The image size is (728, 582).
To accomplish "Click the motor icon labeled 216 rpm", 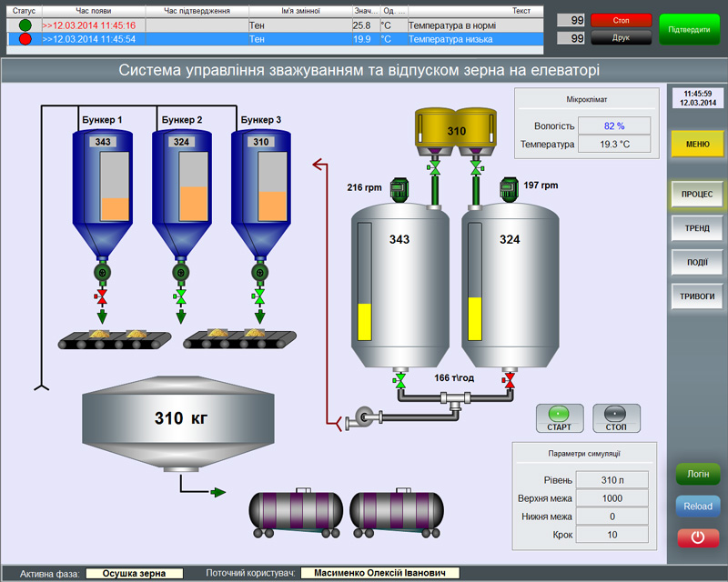I will [398, 188].
